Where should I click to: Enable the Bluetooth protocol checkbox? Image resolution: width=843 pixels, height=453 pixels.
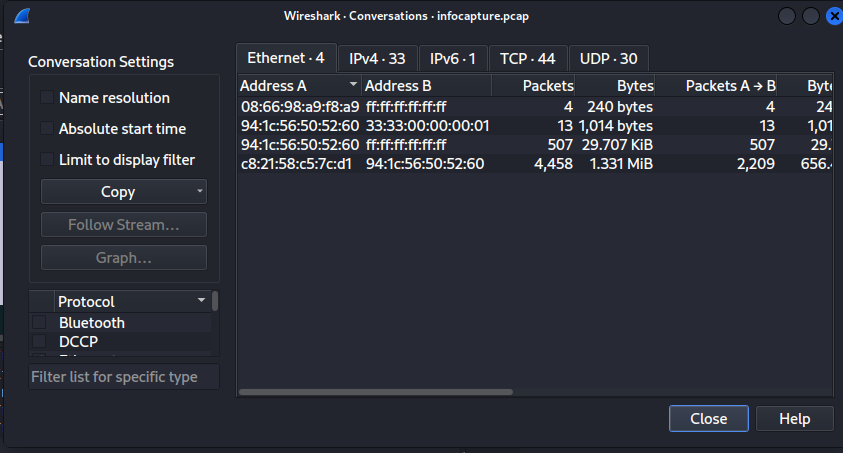[x=39, y=322]
